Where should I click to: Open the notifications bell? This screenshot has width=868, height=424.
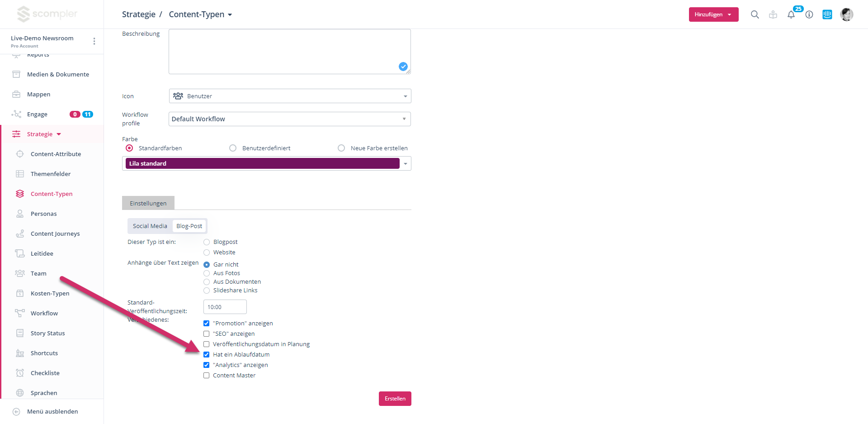click(791, 15)
